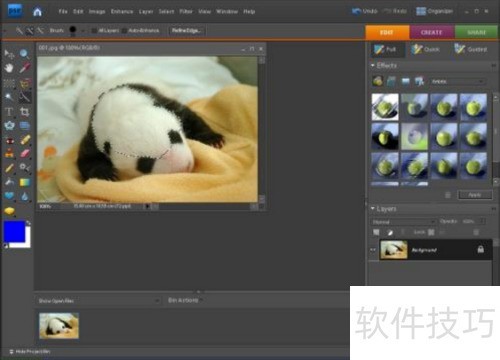Select the yellow Sponge tool

[x=9, y=211]
